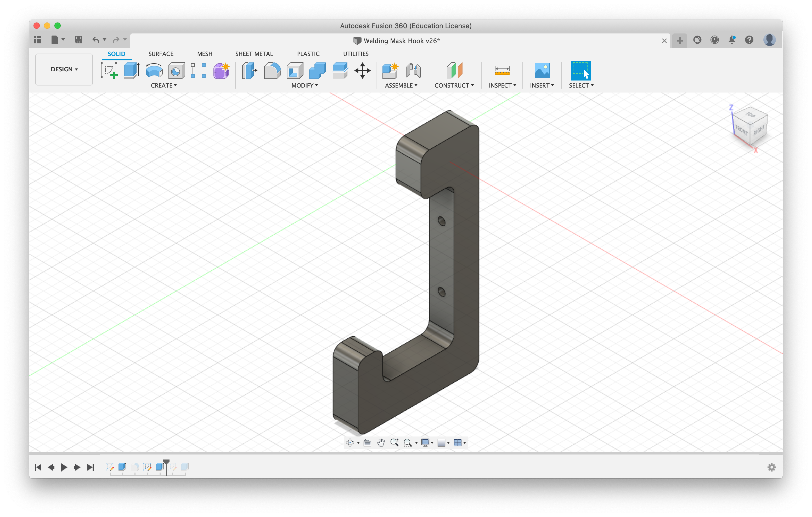812x517 pixels.
Task: Select the Extrude tool in Create
Action: 132,70
